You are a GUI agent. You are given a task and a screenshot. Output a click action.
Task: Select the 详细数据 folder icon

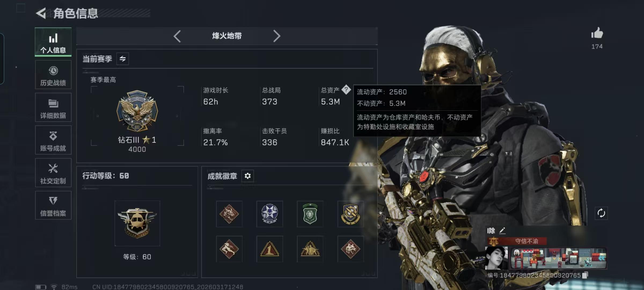point(53,103)
